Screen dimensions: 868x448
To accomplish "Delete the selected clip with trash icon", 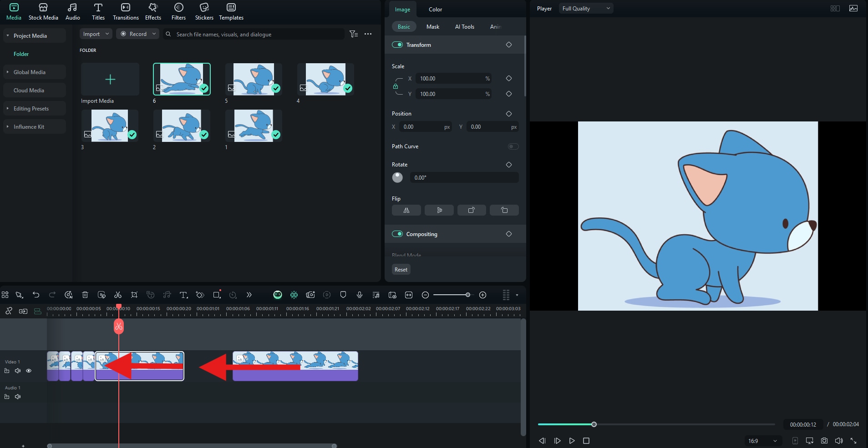I will pyautogui.click(x=85, y=295).
